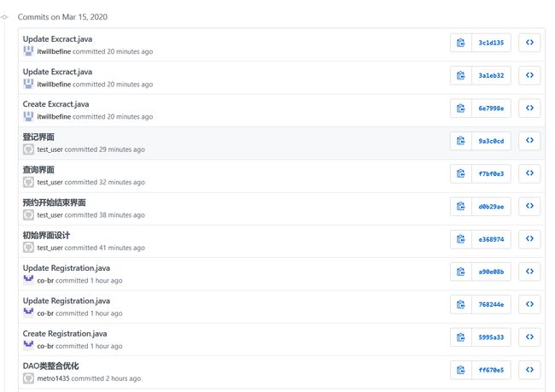View itwillbefine's profile from the first commit
The image size is (555, 392).
point(54,52)
